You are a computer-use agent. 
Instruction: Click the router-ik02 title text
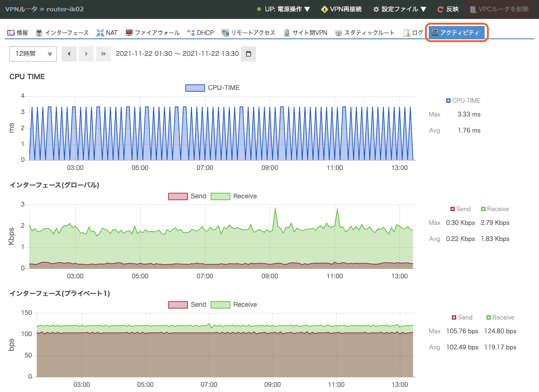click(65, 9)
